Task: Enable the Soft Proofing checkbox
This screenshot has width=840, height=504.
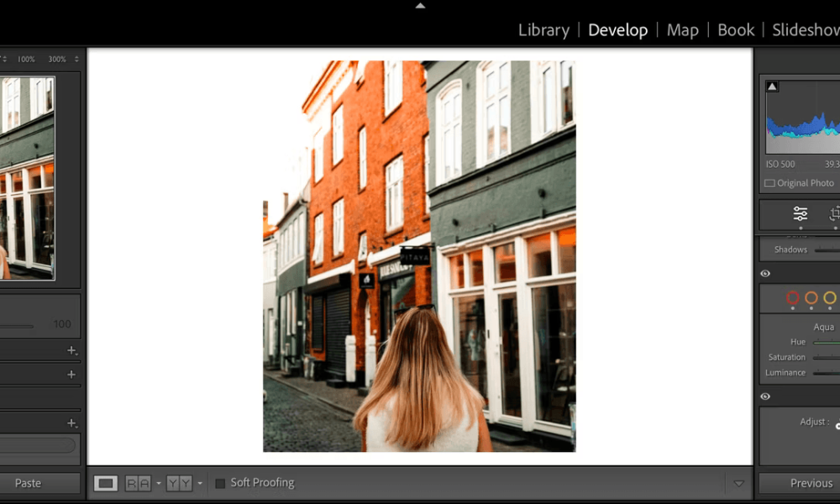Action: [220, 484]
